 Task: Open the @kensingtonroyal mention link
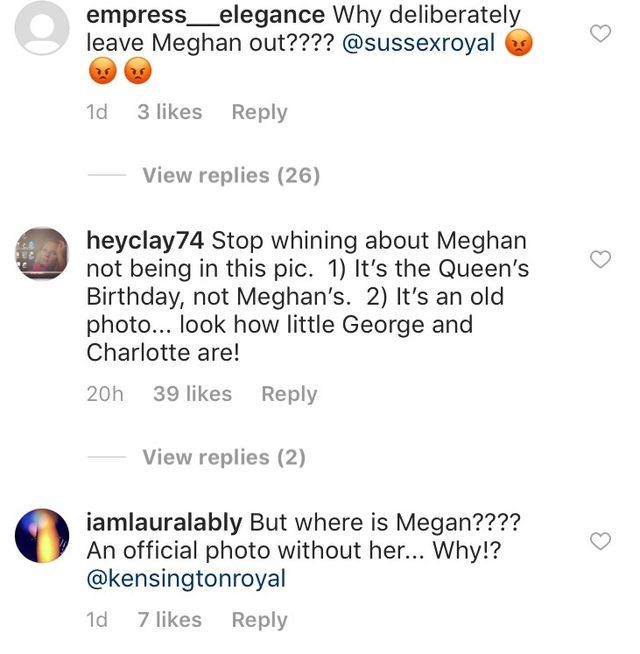pyautogui.click(x=187, y=579)
